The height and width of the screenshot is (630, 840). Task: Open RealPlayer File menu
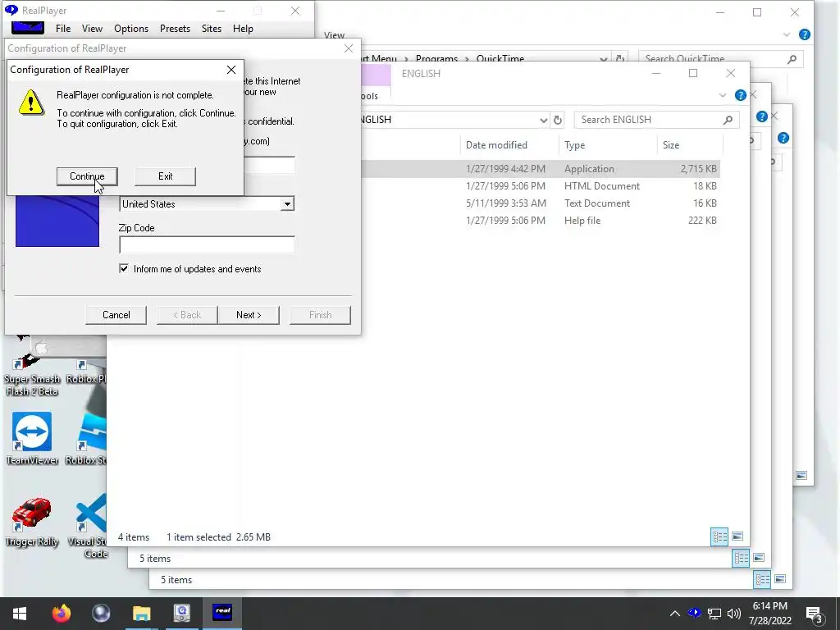[63, 29]
